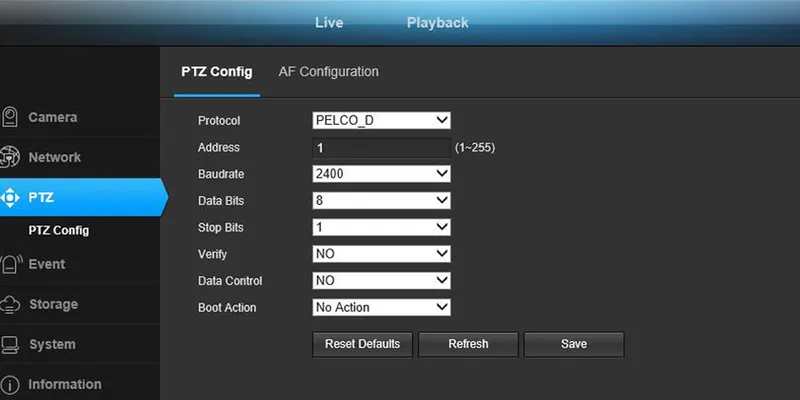Click the System monitor icon
This screenshot has height=400, width=800.
coord(10,344)
